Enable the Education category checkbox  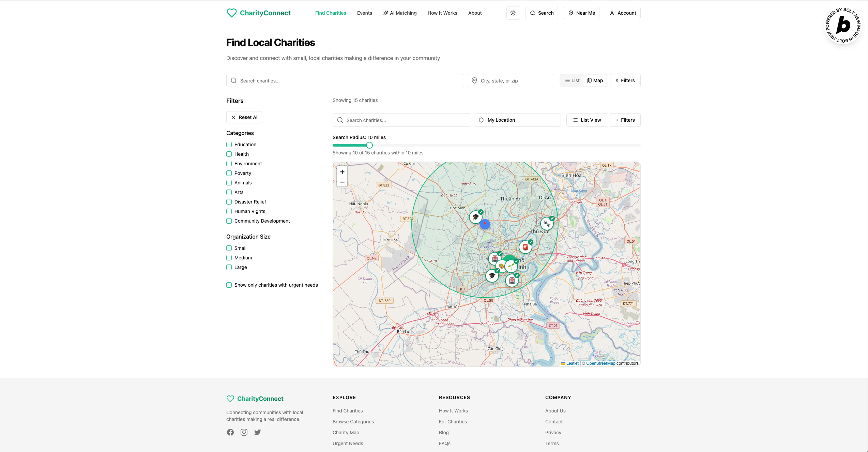[229, 145]
